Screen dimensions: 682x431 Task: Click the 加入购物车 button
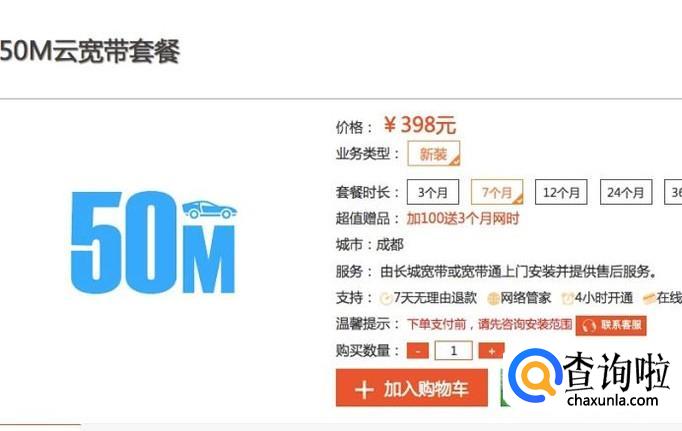(x=411, y=388)
